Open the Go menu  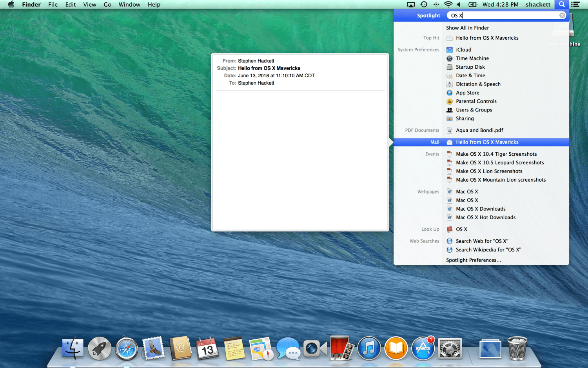107,4
